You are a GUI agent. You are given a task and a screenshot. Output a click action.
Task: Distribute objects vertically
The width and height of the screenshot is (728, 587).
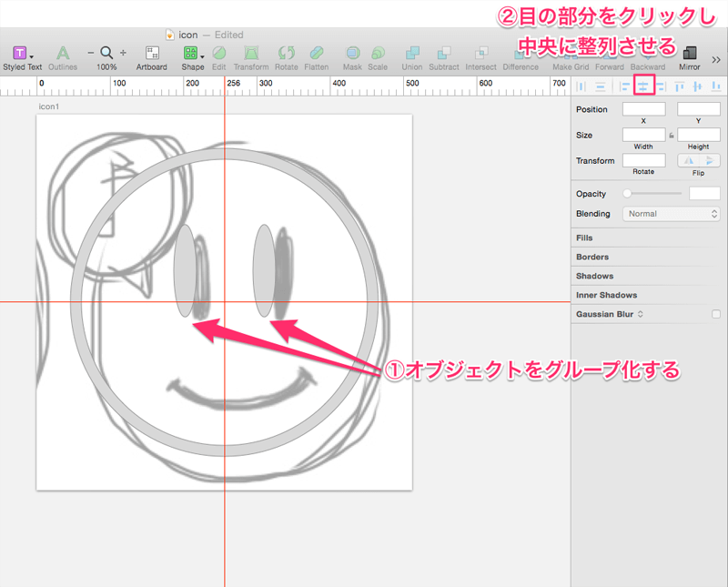point(601,86)
